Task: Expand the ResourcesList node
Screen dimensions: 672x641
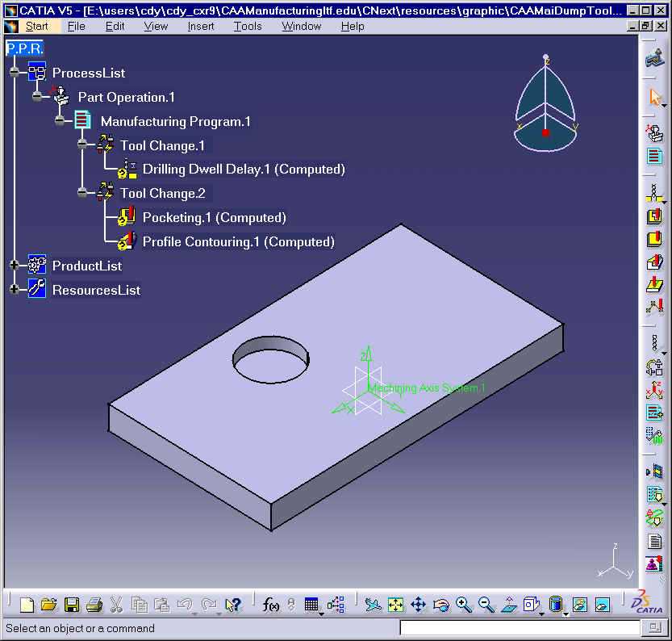Action: 15,289
